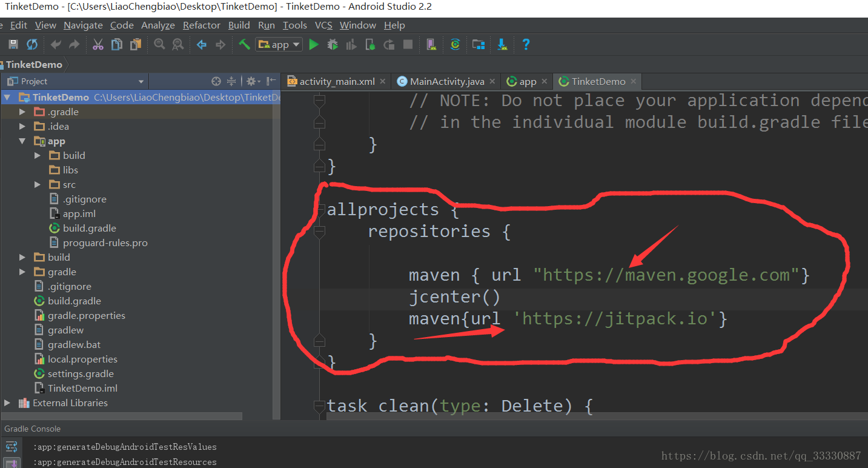Close the MainActivity.java tab
The height and width of the screenshot is (468, 868).
click(x=492, y=81)
